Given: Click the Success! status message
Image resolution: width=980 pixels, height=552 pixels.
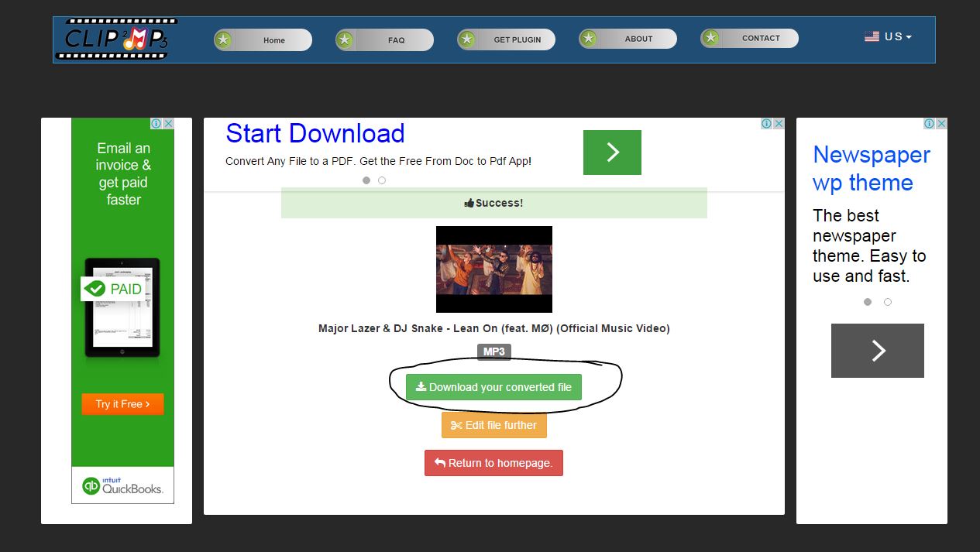Looking at the screenshot, I should [494, 203].
